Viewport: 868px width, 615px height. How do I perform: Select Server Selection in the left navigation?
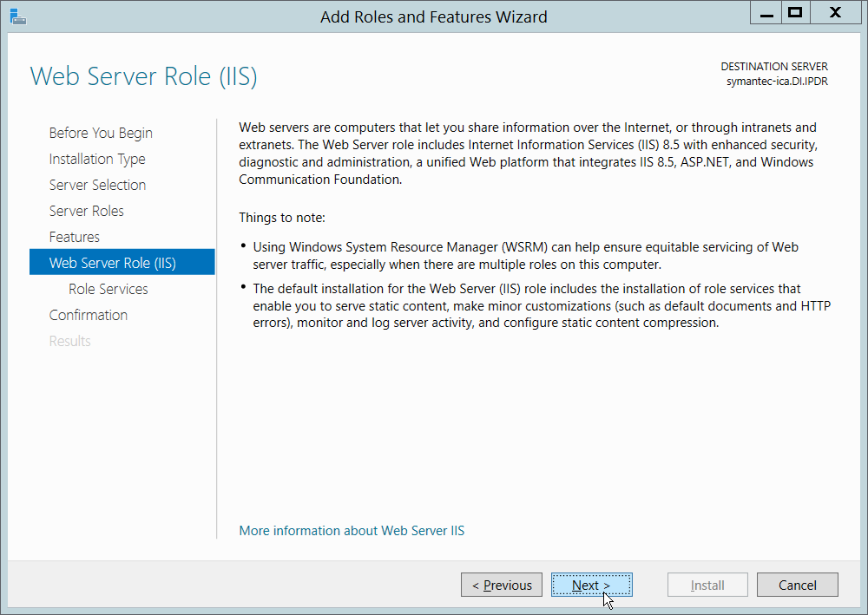pyautogui.click(x=97, y=185)
